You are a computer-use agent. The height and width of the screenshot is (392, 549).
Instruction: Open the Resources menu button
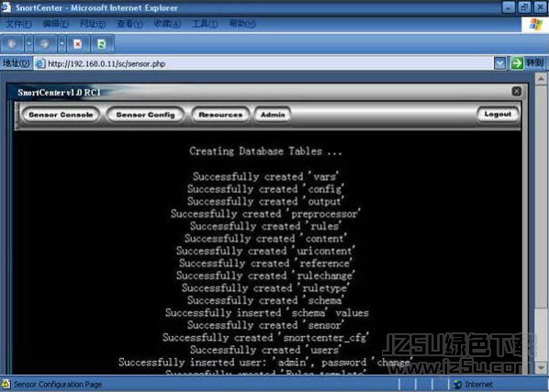pyautogui.click(x=220, y=115)
